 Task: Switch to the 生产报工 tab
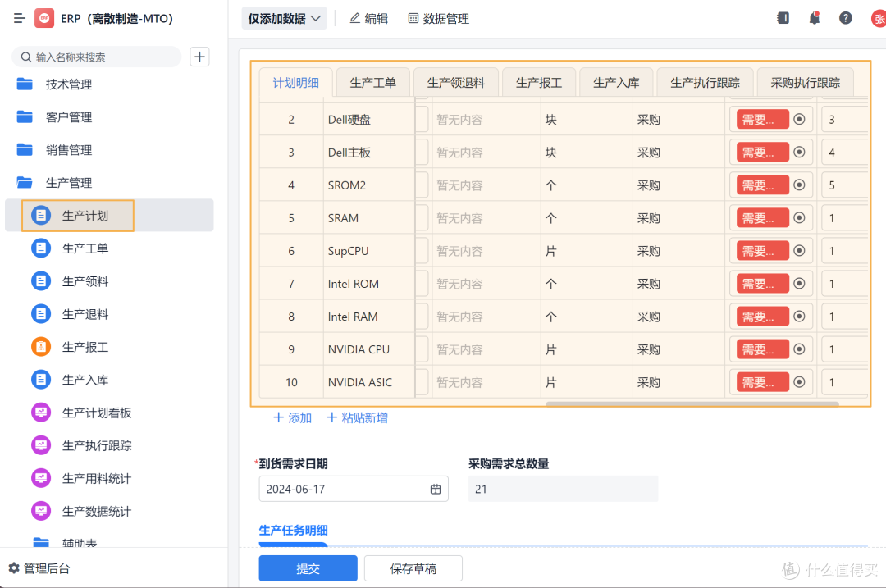tap(539, 83)
